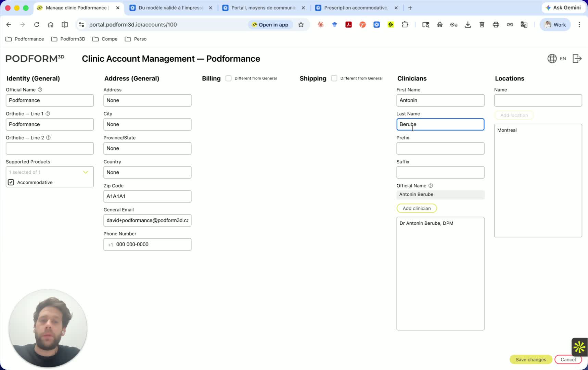Show Orthotic Line 1 help tooltip
588x370 pixels.
48,114
